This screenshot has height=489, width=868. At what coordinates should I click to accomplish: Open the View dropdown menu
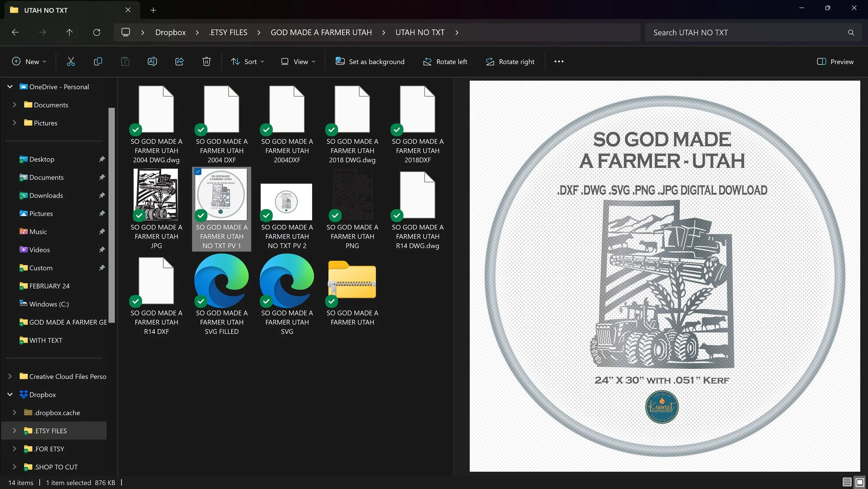tap(298, 62)
